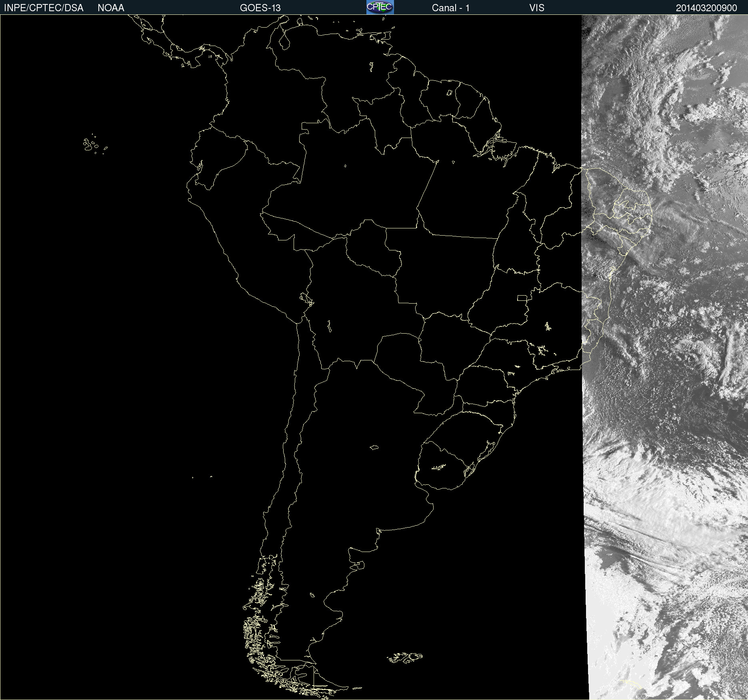Click the 201403200900 timestamp
Viewport: 748px width, 700px height.
[x=706, y=8]
